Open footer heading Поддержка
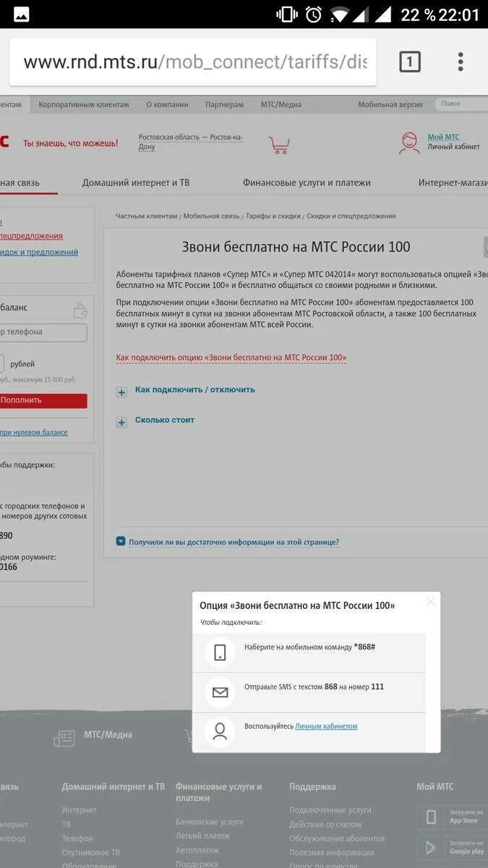 [312, 786]
